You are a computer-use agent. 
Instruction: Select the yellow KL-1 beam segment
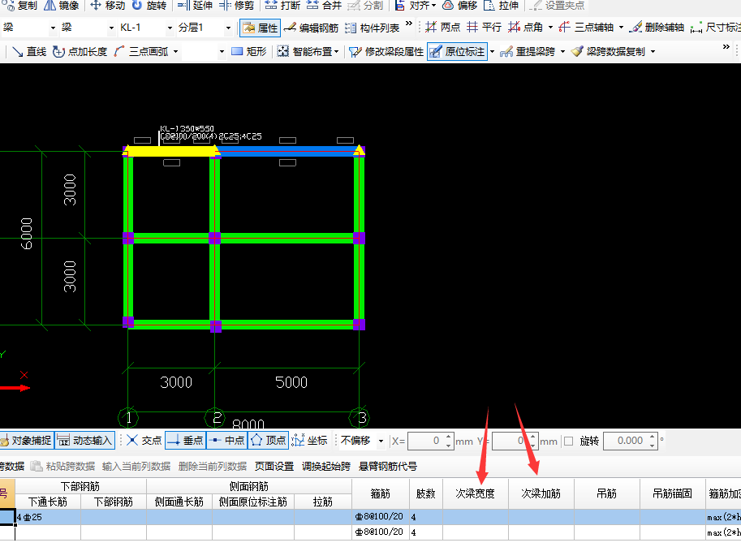[x=170, y=151]
